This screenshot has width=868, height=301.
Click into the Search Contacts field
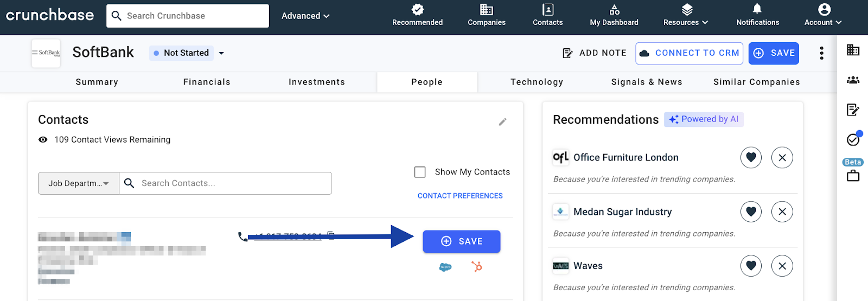tap(226, 183)
